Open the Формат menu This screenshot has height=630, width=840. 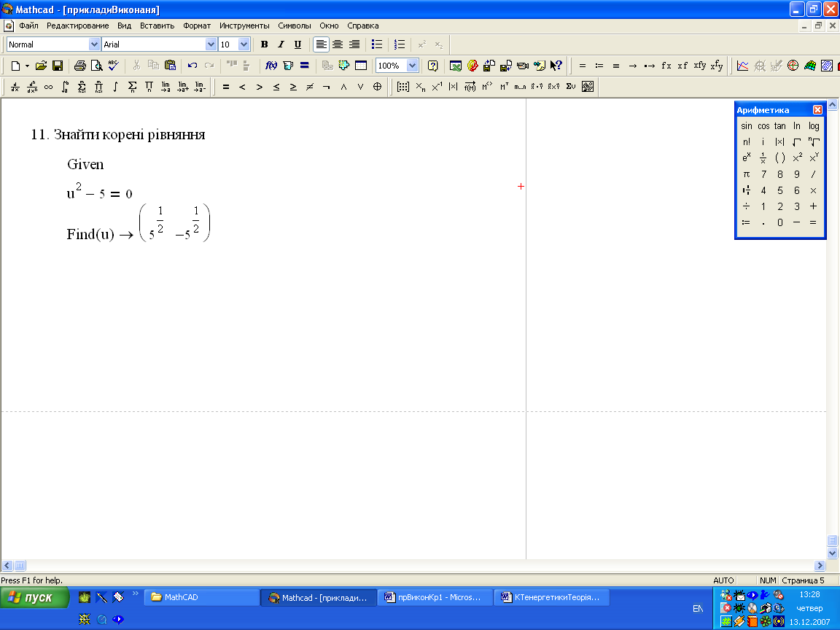tap(197, 26)
